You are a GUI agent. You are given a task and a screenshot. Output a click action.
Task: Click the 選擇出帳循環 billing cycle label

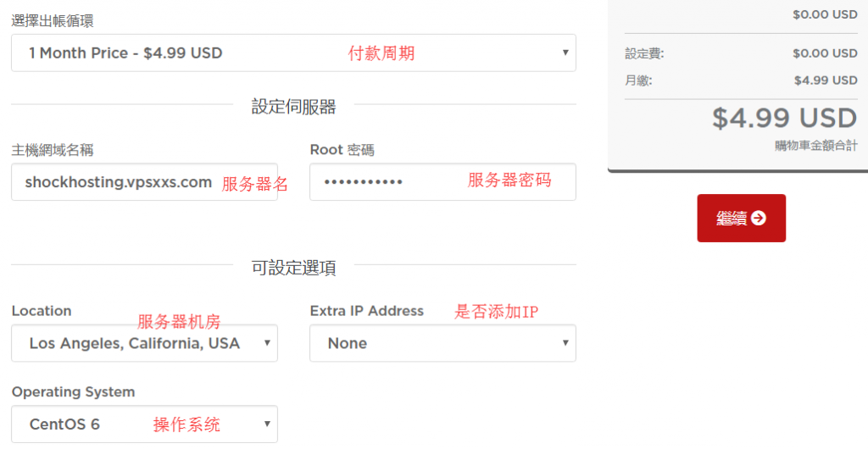tap(53, 21)
